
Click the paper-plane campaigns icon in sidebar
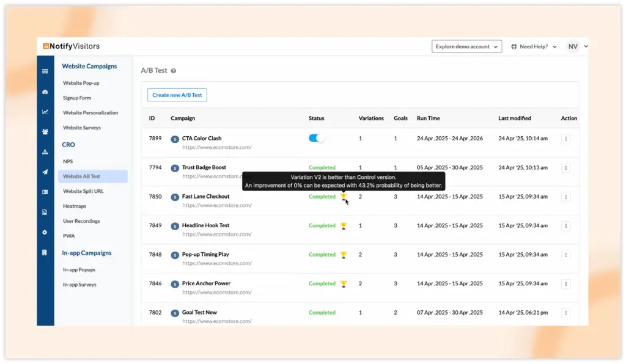(45, 172)
